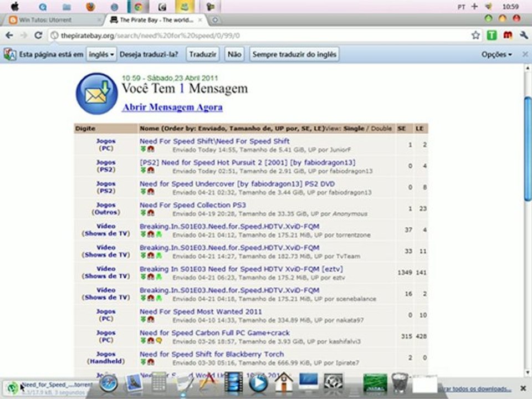Click the translate bar language icon
Screen dimensions: 532x399
pyautogui.click(x=10, y=54)
